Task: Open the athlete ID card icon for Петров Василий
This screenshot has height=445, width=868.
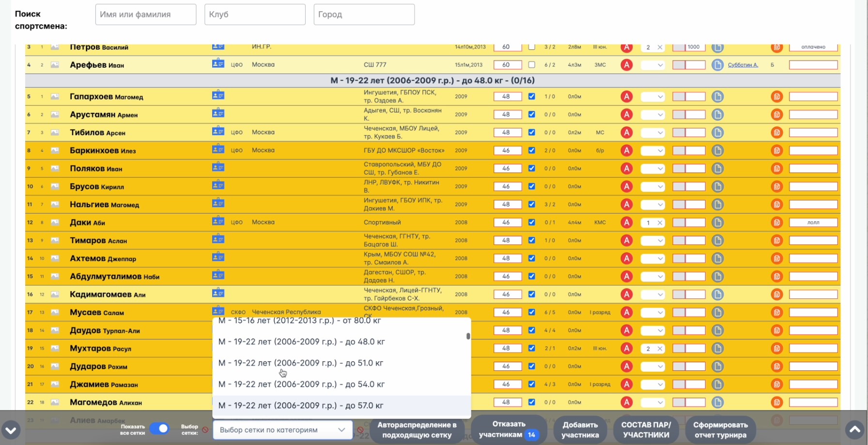Action: [218, 47]
